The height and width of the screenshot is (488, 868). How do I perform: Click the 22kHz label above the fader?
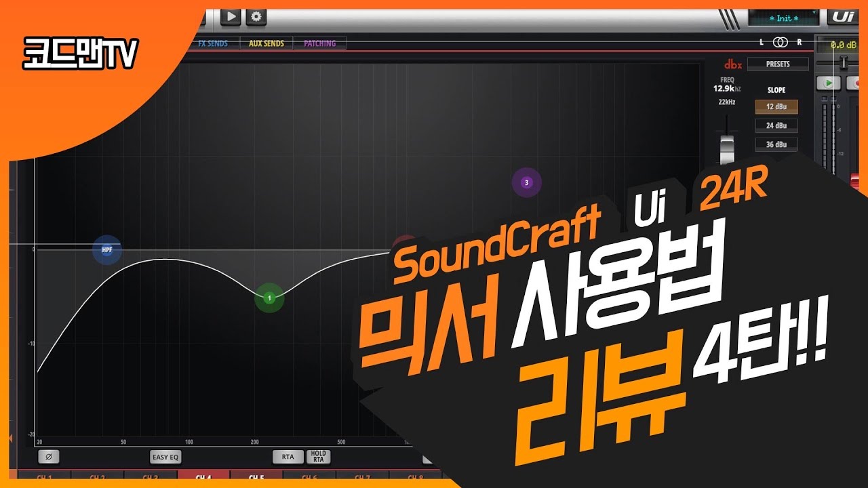727,102
